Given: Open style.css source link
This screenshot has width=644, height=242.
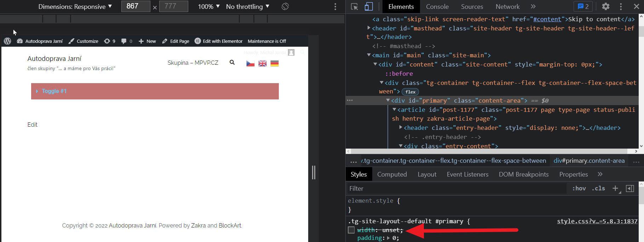Looking at the screenshot, I should [x=597, y=221].
